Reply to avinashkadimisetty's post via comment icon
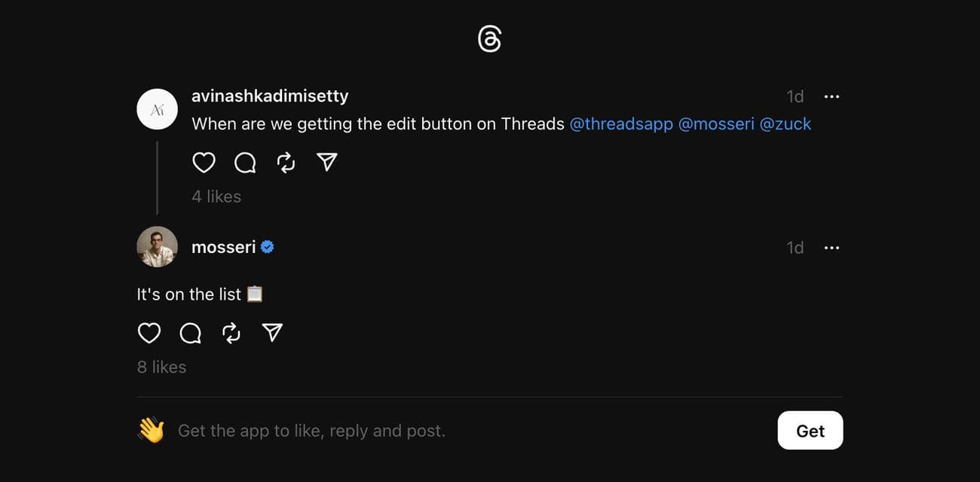Image resolution: width=980 pixels, height=482 pixels. click(245, 163)
